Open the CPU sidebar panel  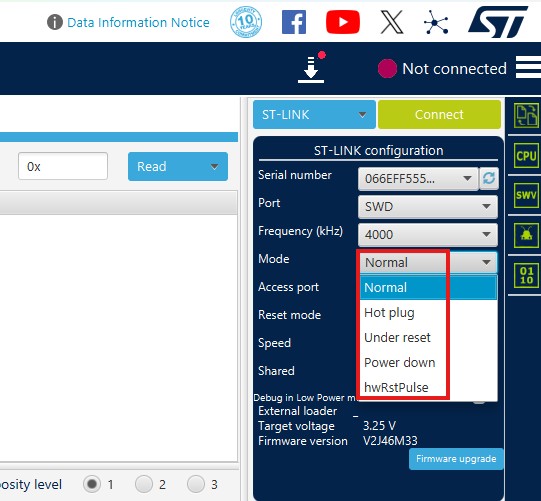click(x=526, y=156)
